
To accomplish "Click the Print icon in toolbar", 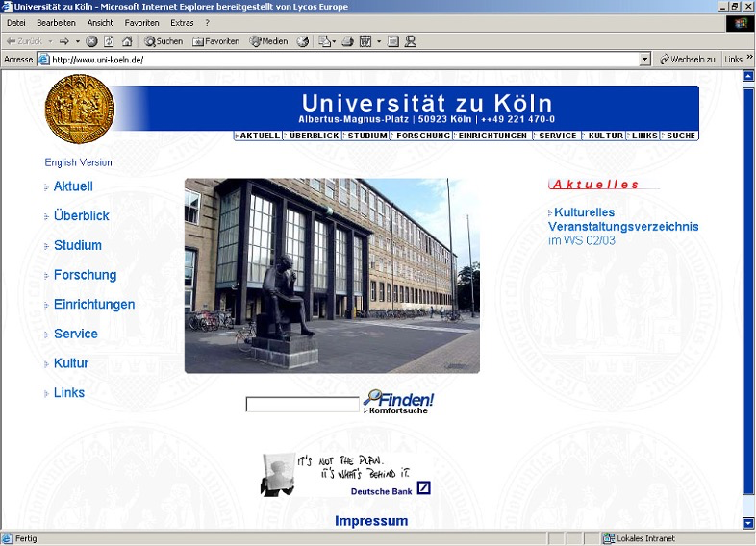I will point(347,41).
